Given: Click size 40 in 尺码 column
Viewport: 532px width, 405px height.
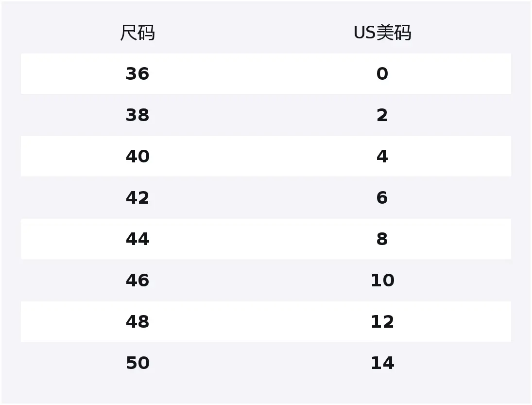Looking at the screenshot, I should 137,157.
